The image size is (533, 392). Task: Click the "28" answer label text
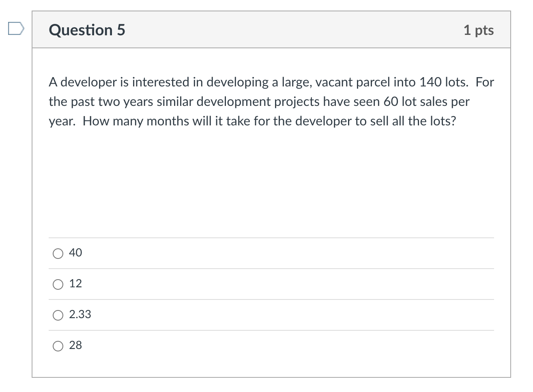75,345
